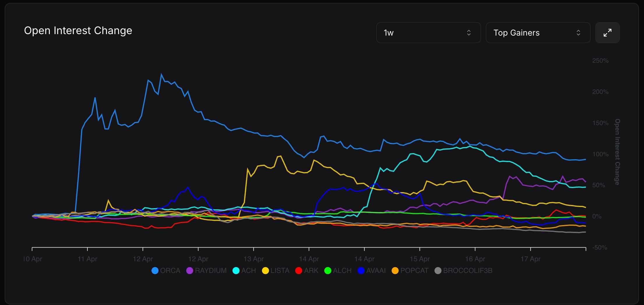The image size is (644, 305).
Task: Click the orange POPCAT legend marker
Action: pyautogui.click(x=395, y=271)
